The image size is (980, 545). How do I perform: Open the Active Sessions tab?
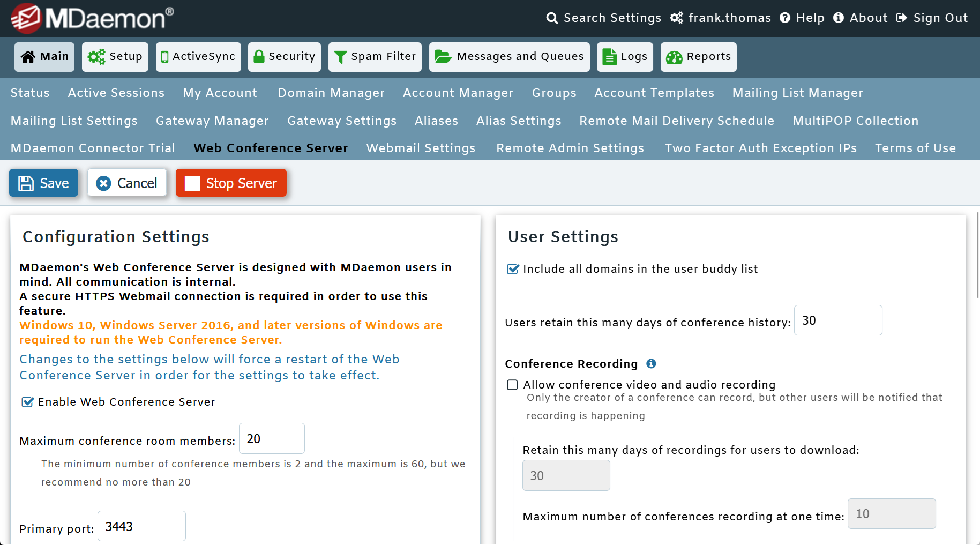click(x=116, y=93)
